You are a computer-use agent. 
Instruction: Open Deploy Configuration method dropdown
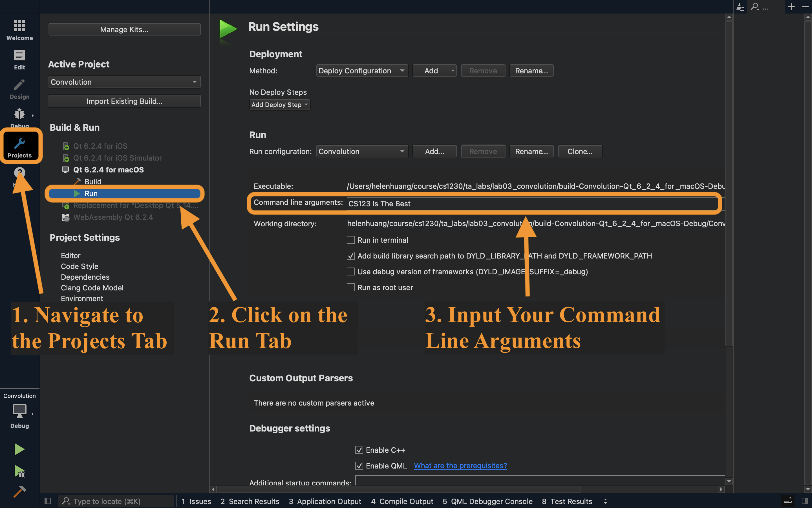pos(362,71)
